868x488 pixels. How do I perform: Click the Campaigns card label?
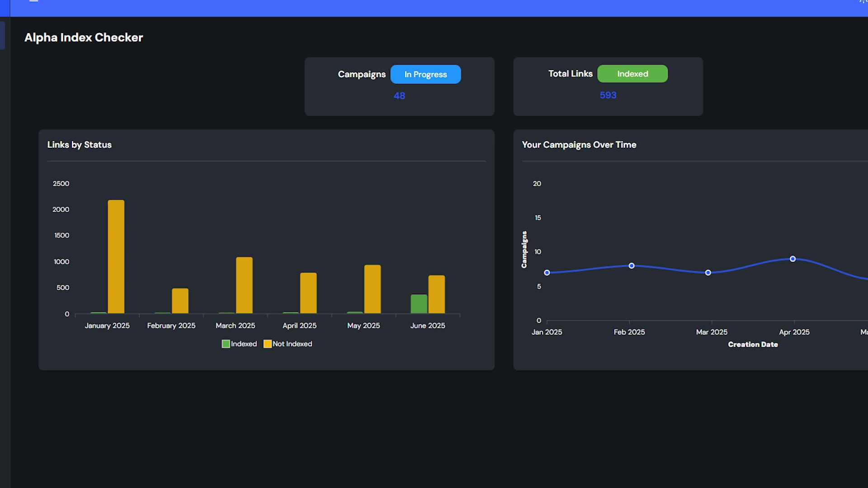click(362, 74)
